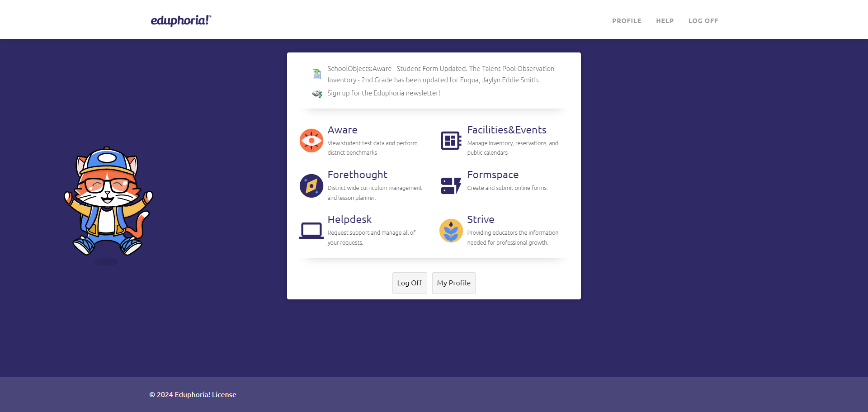This screenshot has height=412, width=868.
Task: Click the Strive plant icon
Action: coord(451,231)
